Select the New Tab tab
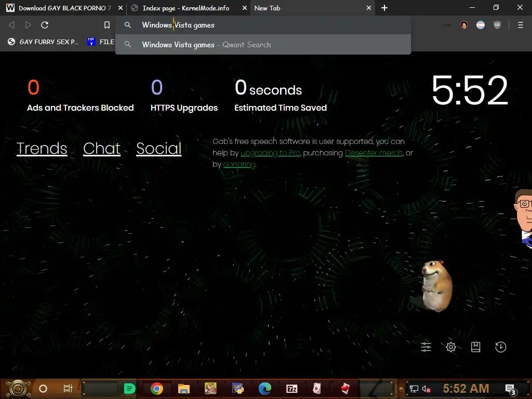This screenshot has width=532, height=399. [312, 8]
